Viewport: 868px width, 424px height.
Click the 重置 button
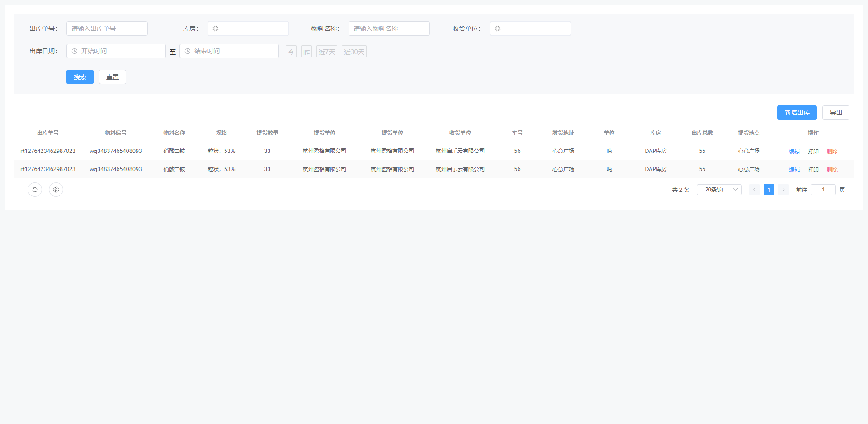[x=113, y=77]
